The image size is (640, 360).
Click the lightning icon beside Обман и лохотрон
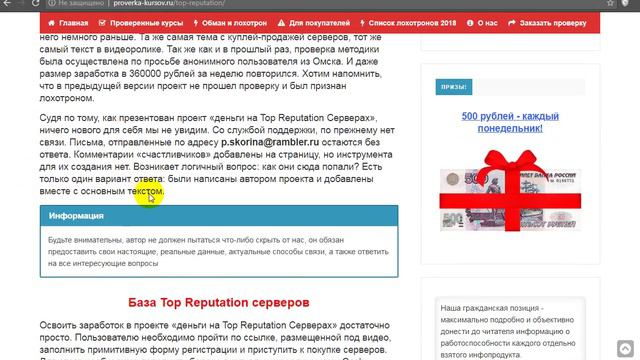point(196,23)
